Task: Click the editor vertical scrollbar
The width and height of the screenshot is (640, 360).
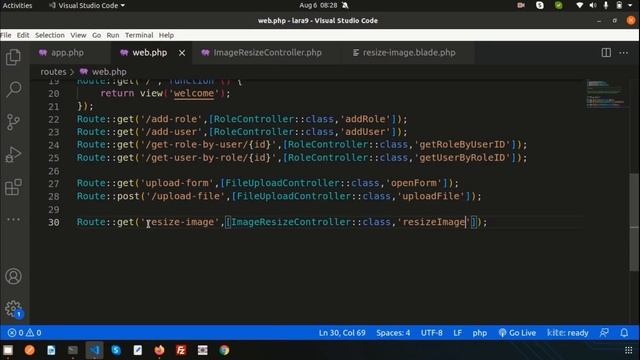Action: coord(633,222)
